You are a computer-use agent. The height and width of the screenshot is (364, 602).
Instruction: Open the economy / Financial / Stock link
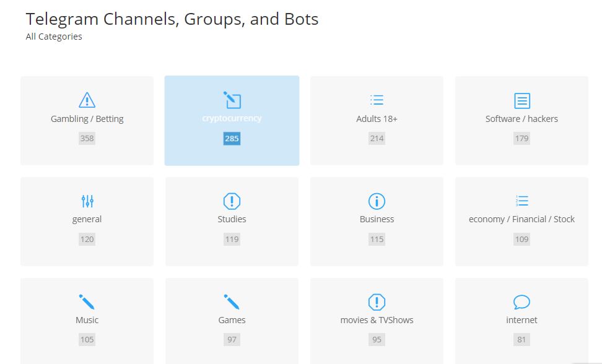coord(521,219)
